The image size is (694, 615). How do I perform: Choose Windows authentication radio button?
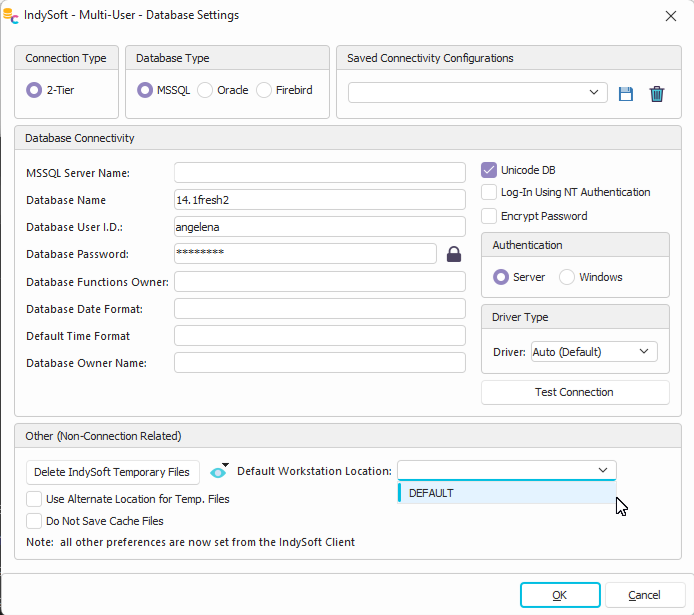pos(567,277)
